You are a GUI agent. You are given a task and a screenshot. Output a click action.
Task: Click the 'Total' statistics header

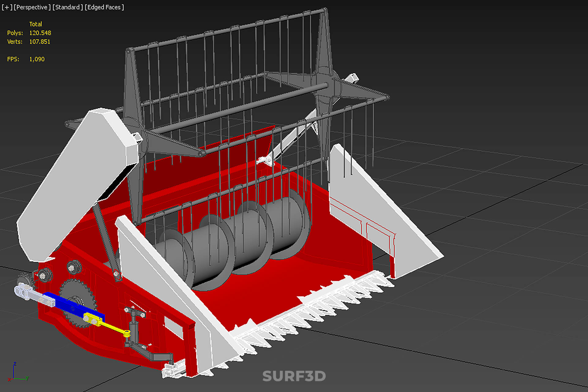point(36,24)
